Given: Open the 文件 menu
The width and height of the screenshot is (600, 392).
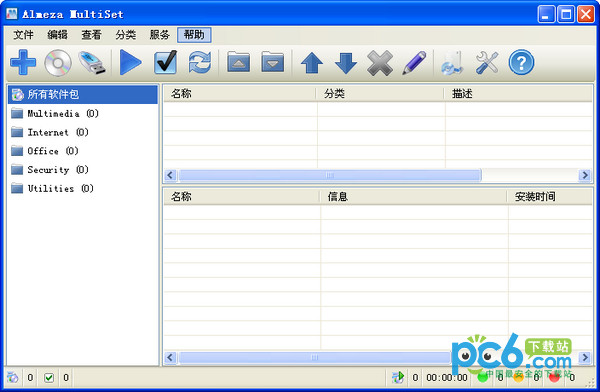Looking at the screenshot, I should [x=23, y=35].
